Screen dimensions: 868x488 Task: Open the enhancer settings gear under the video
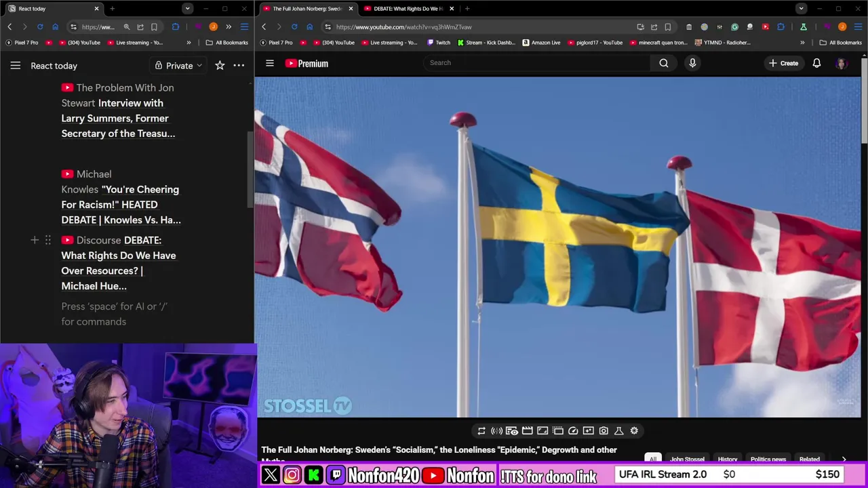[634, 430]
